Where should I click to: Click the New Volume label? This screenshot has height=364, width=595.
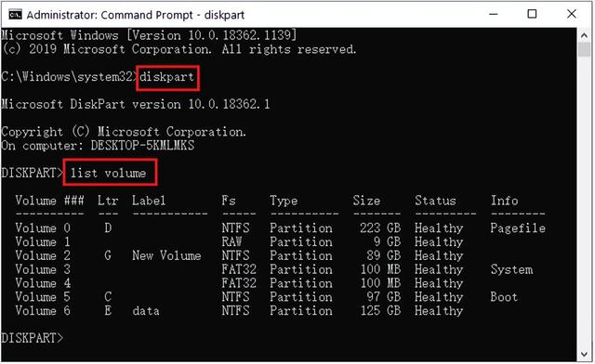166,255
